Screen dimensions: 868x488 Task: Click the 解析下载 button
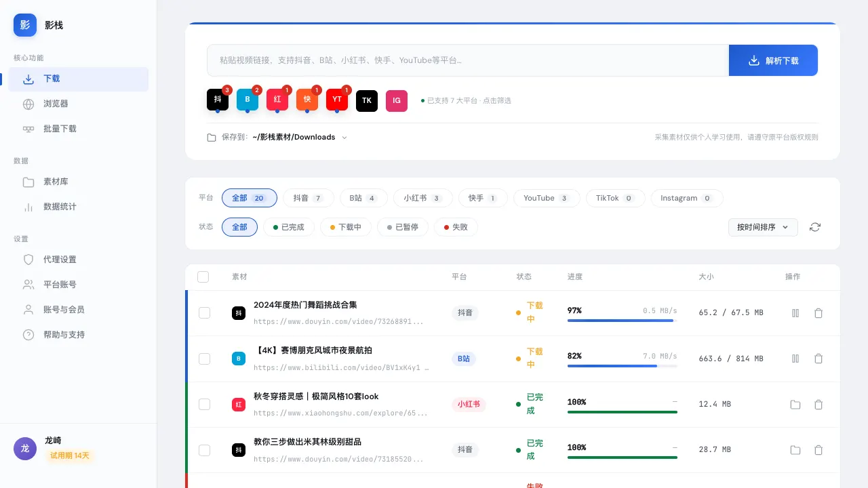773,60
